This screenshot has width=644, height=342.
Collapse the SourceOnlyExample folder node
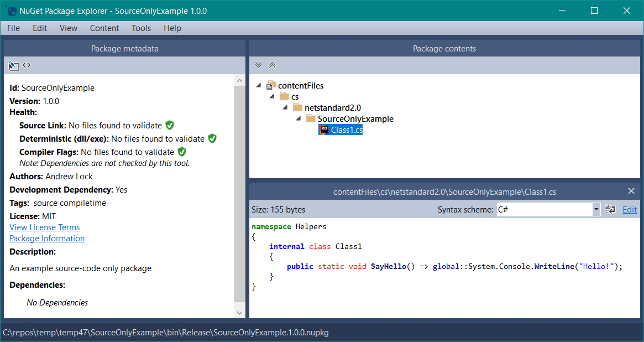[299, 119]
